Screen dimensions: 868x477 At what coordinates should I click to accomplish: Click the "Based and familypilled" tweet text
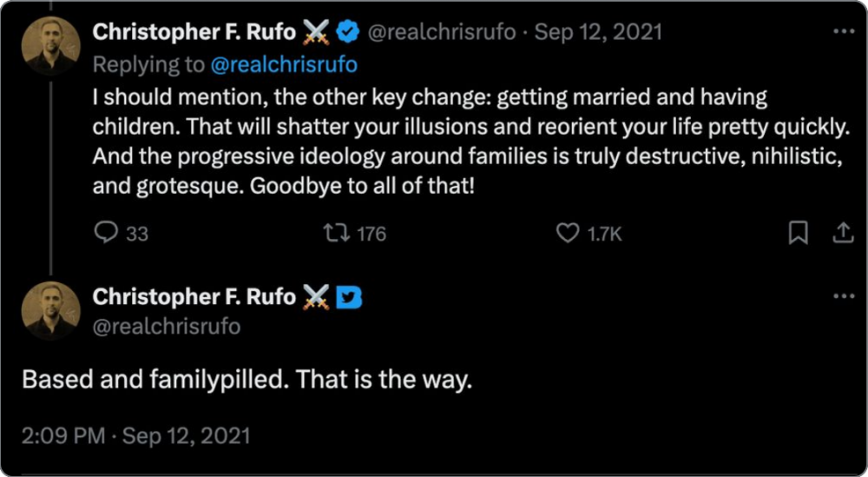(x=247, y=381)
